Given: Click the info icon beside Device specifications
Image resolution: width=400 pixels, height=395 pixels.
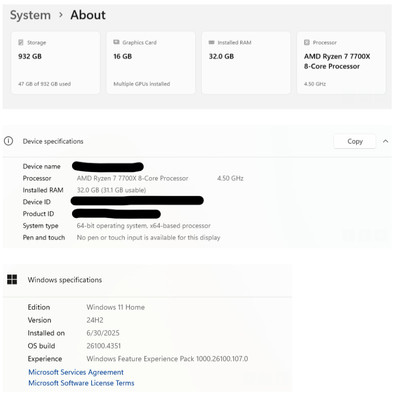Looking at the screenshot, I should coord(8,141).
